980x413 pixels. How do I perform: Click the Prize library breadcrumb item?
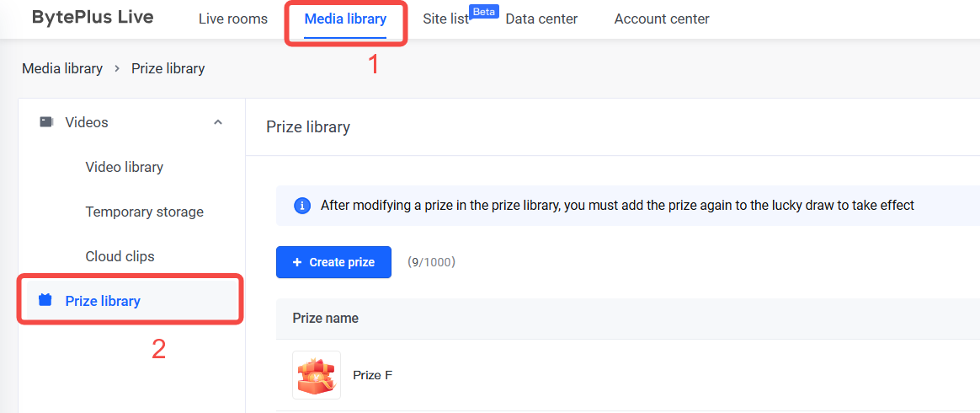pos(168,68)
